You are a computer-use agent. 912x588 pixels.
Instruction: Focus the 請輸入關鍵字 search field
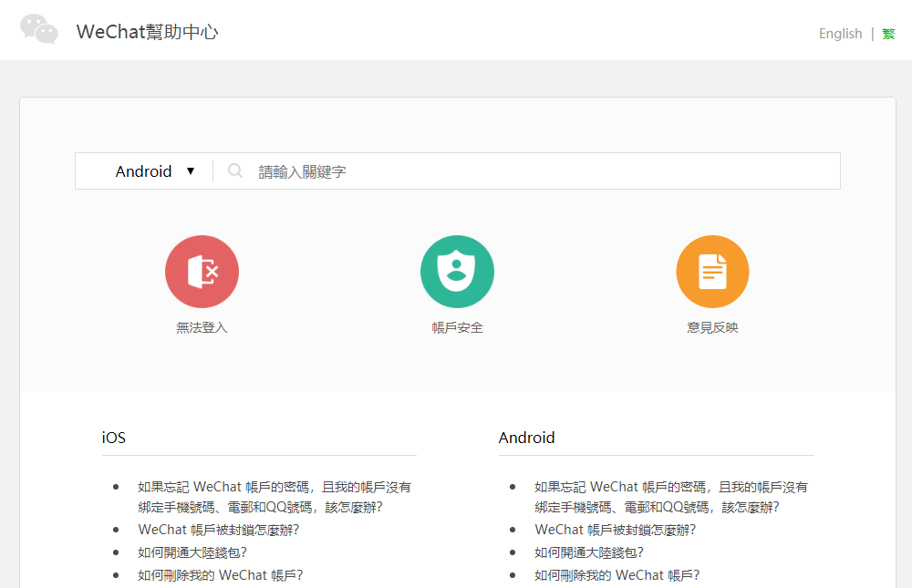point(527,171)
